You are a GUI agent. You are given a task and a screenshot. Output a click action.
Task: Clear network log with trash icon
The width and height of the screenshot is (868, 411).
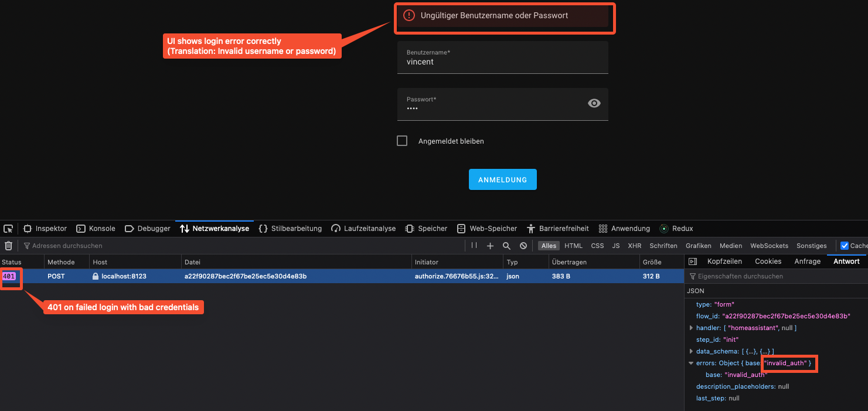pyautogui.click(x=9, y=246)
